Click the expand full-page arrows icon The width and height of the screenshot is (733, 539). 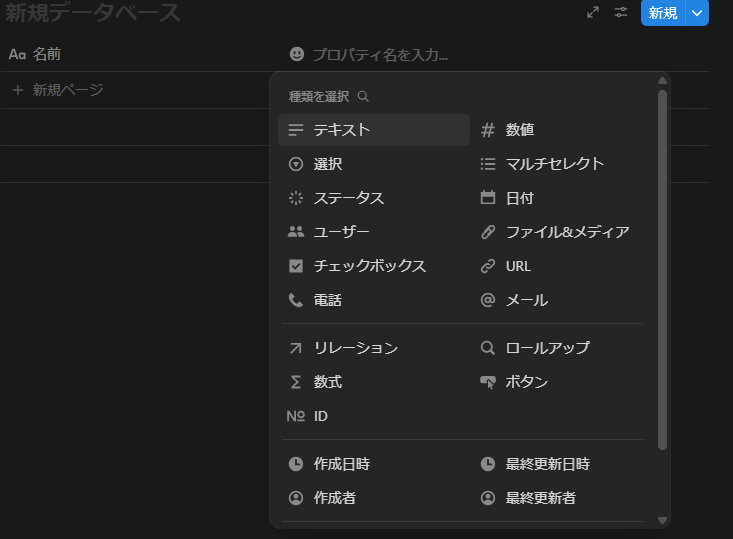(x=593, y=12)
